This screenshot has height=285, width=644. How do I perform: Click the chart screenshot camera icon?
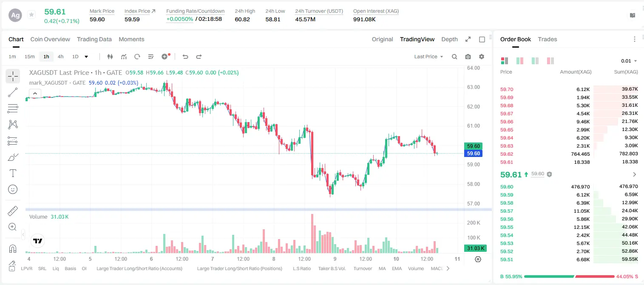click(468, 57)
